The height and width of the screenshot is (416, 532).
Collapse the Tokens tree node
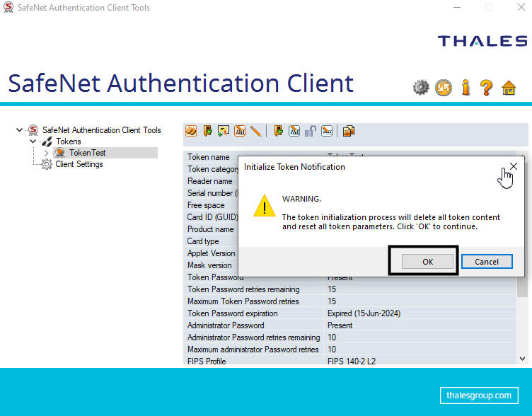(x=33, y=141)
